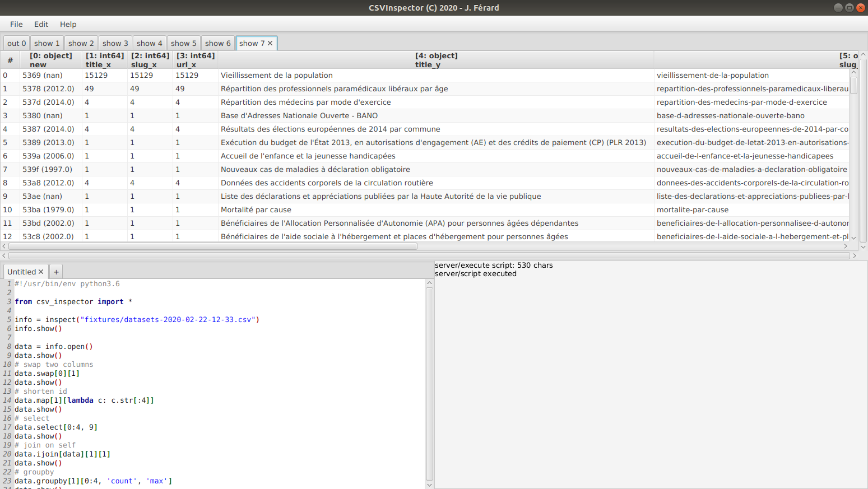
Task: Switch to the show 6 tab
Action: click(x=217, y=43)
